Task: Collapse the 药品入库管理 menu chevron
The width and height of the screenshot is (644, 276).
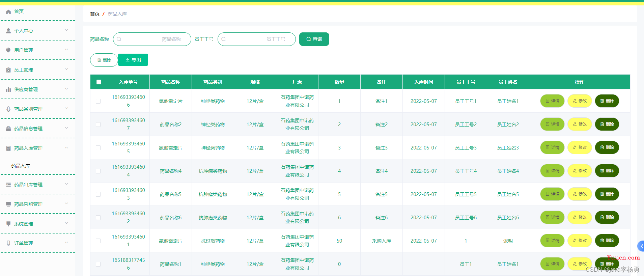Action: pyautogui.click(x=66, y=147)
